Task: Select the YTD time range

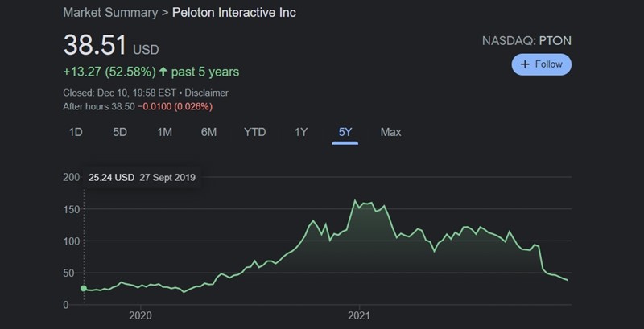Action: click(254, 132)
